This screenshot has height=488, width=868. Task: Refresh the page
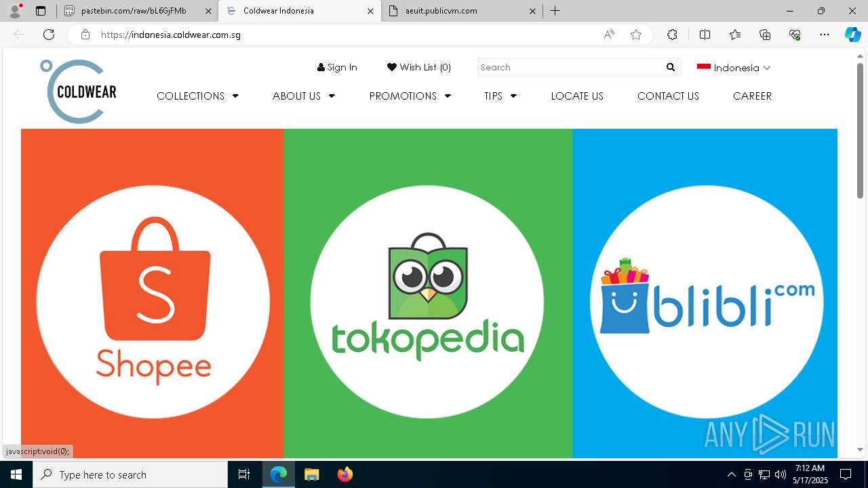click(49, 35)
